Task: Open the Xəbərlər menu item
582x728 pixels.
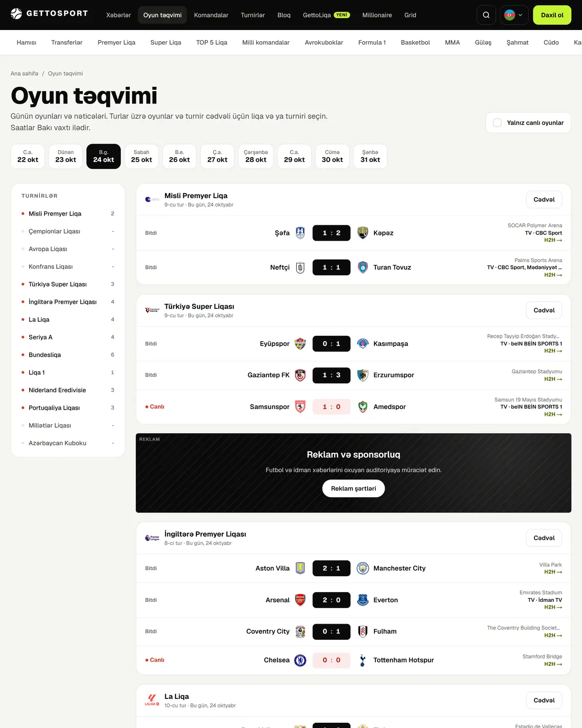Action: (118, 15)
